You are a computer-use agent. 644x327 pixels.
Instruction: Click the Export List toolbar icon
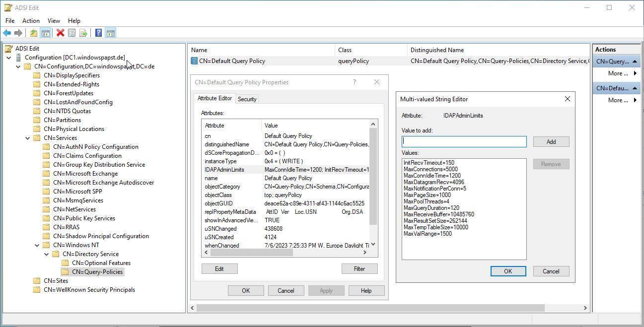coord(83,33)
